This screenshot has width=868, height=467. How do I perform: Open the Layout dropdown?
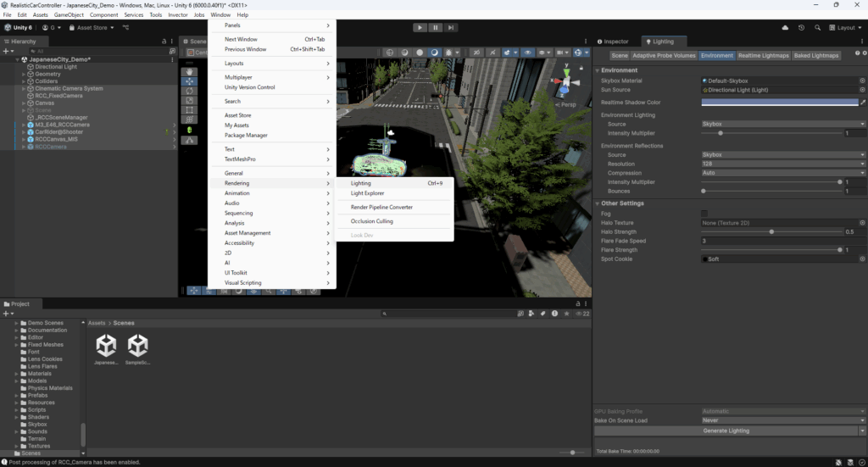(846, 28)
